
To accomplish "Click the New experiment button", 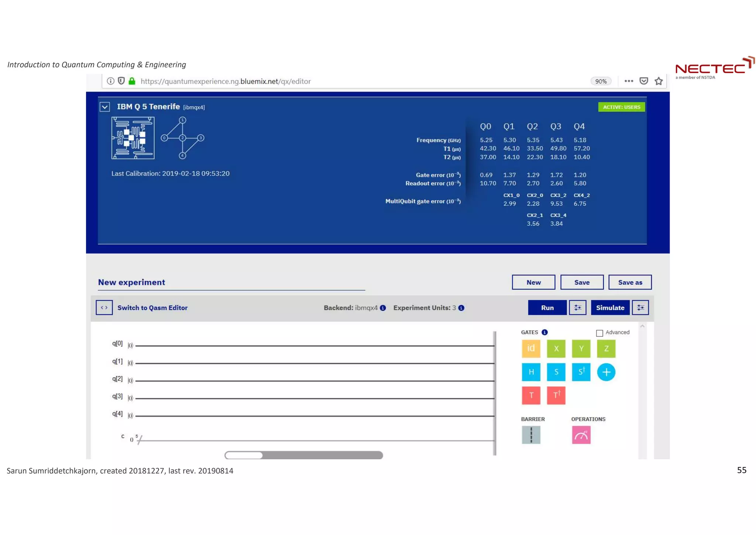I will coord(533,282).
